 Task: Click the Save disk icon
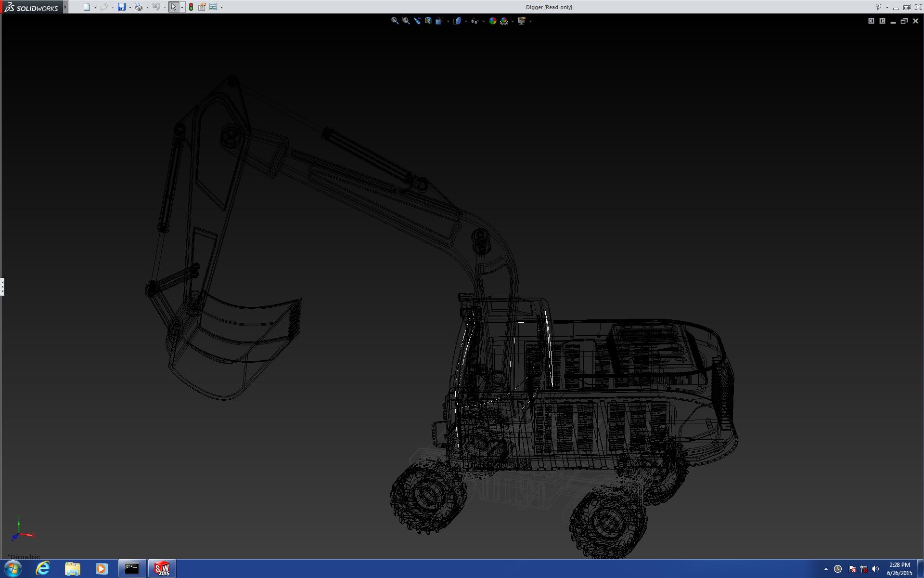(122, 7)
